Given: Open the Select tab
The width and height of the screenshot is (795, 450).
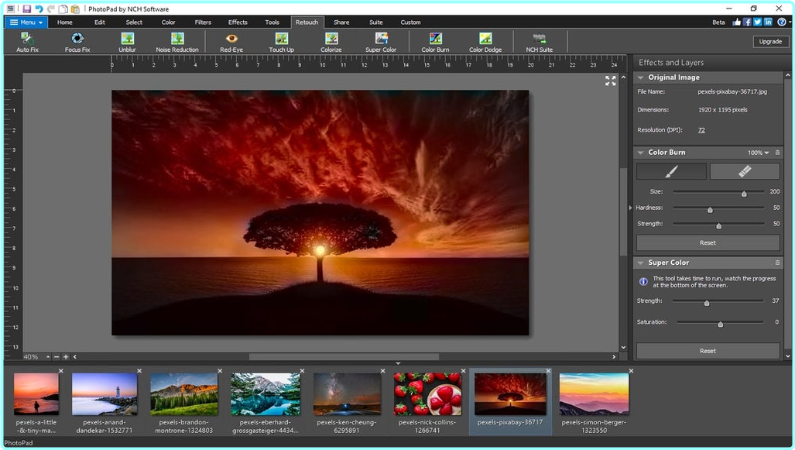Looking at the screenshot, I should click(134, 22).
